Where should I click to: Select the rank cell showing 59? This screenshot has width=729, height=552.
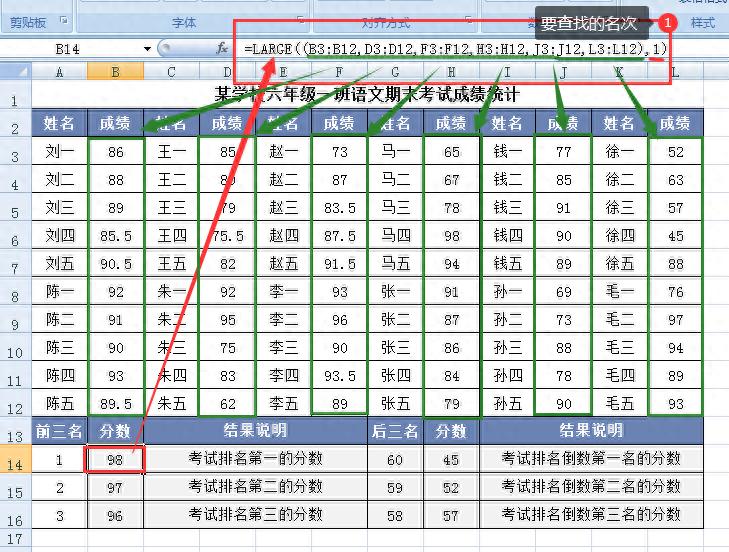coord(395,487)
